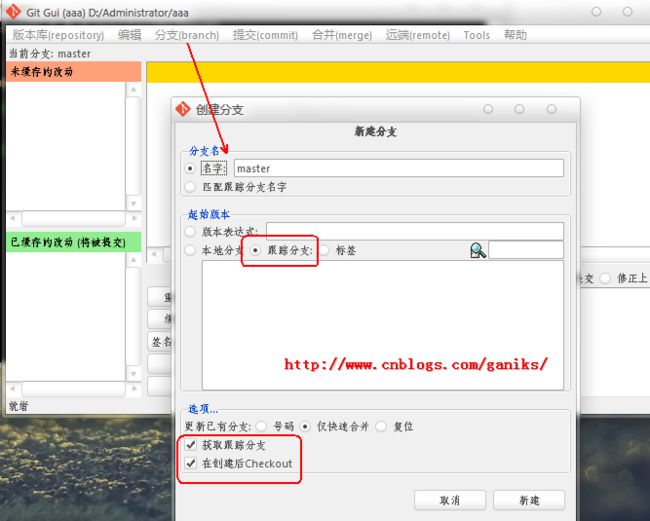Screen dimensions: 650x521
Task: Click the Git Gui main window logo icon
Action: (13, 12)
